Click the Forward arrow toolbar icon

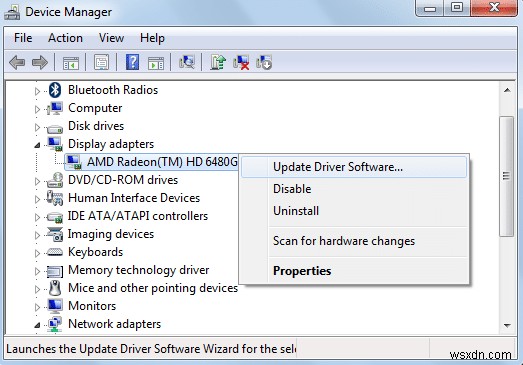coord(40,62)
